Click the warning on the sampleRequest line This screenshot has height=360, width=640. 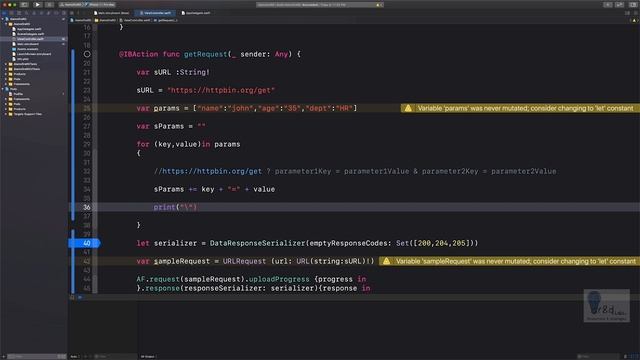(509, 261)
